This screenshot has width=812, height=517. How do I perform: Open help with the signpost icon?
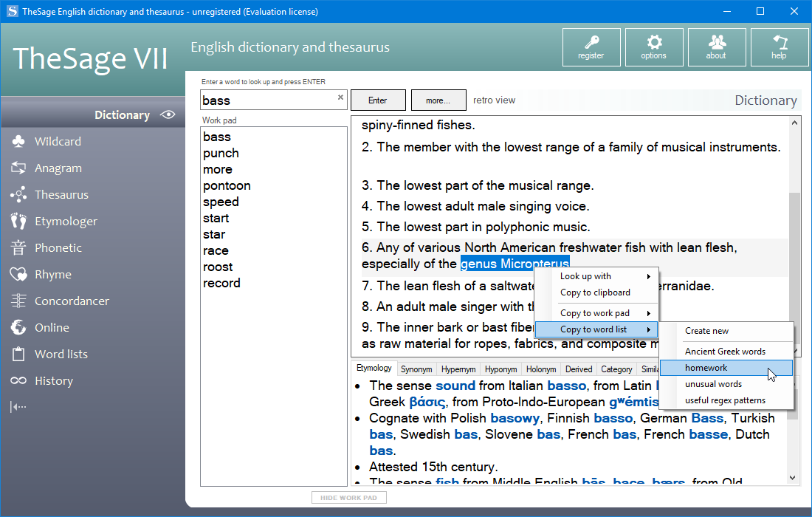780,41
